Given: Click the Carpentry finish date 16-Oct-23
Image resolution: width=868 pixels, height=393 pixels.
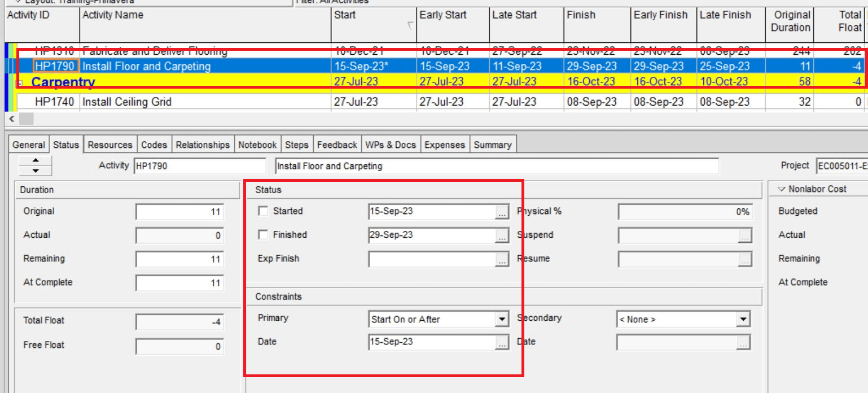Looking at the screenshot, I should [x=597, y=81].
